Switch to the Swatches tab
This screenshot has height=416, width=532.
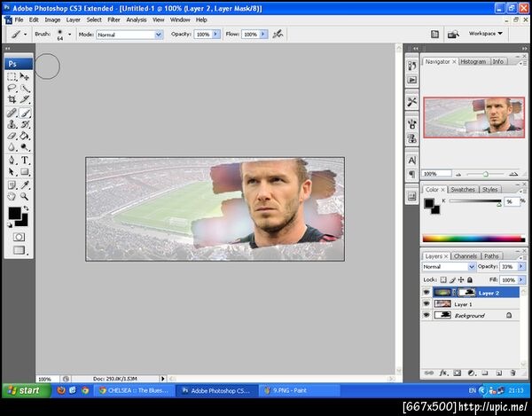(x=463, y=189)
